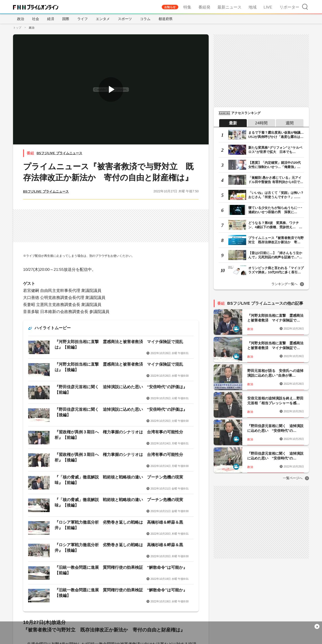Open highlight 河野太郎担当相に直撃【前編】
Image resolution: width=322 pixels, height=644 pixels.
coord(111,347)
